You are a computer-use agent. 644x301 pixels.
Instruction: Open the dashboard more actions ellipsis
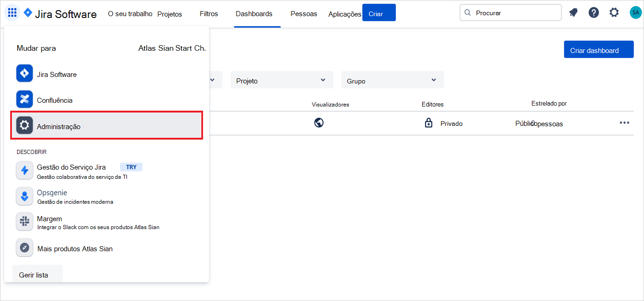pyautogui.click(x=625, y=123)
